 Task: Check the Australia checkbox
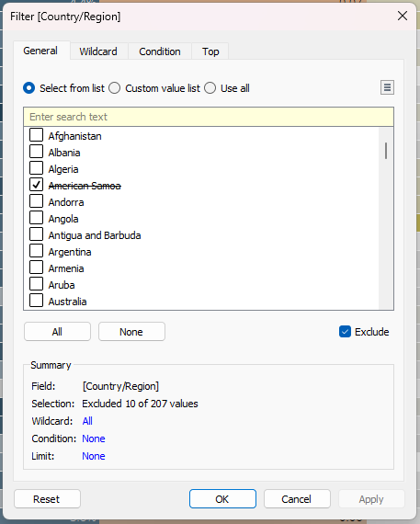click(36, 301)
